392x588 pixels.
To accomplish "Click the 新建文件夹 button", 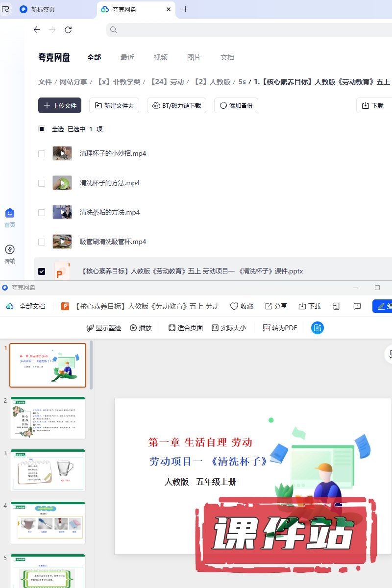I will coord(114,105).
